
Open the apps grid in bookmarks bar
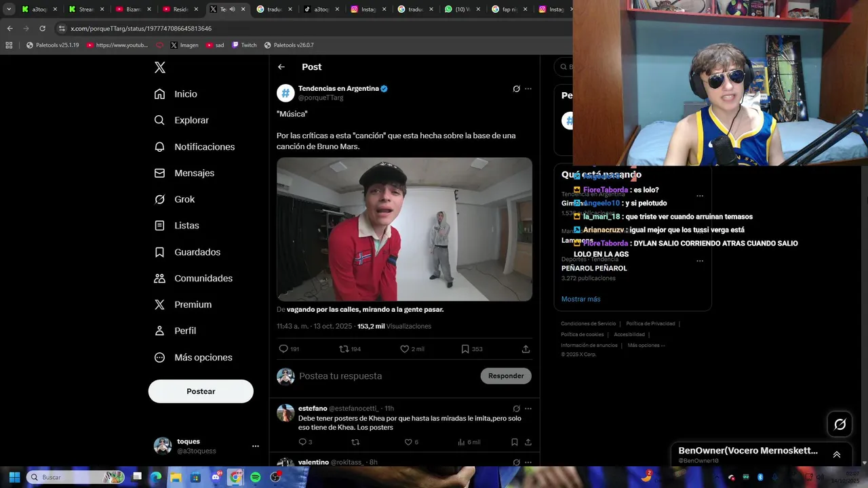tap(9, 45)
